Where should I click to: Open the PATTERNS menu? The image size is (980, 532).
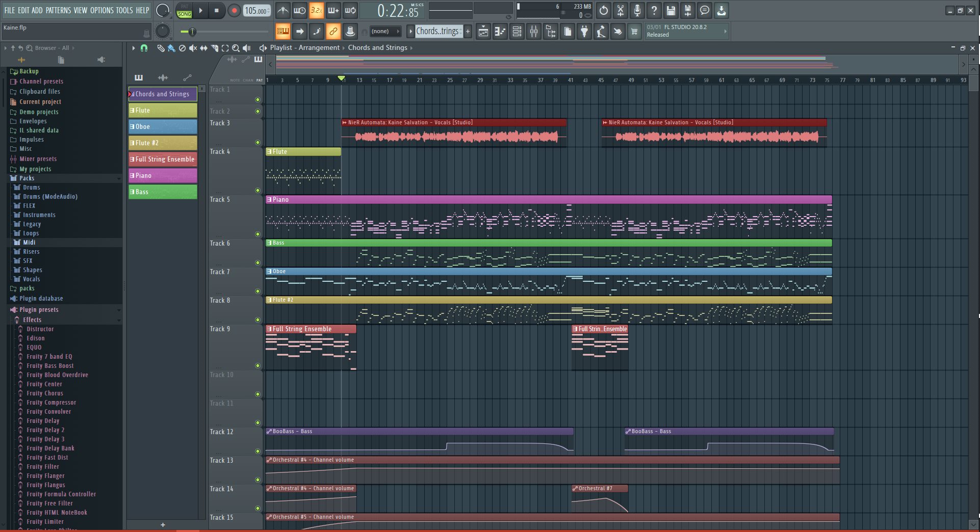point(58,10)
